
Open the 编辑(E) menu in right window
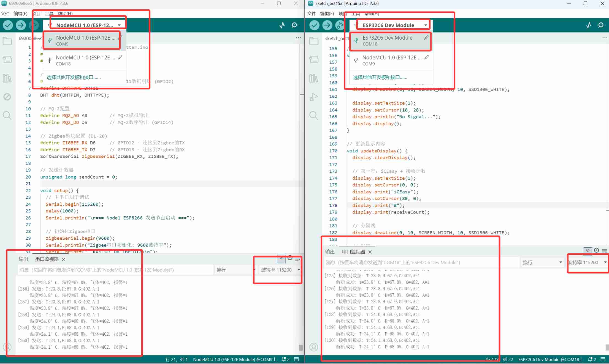(327, 13)
